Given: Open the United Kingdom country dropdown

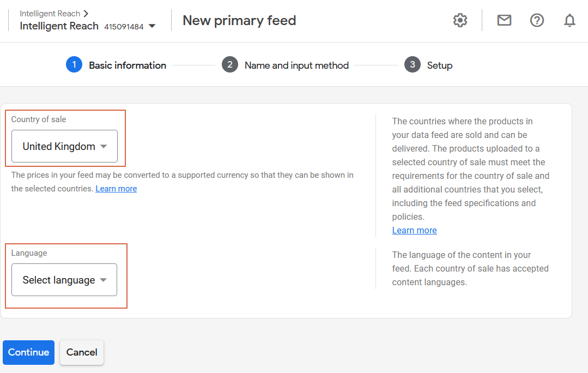Looking at the screenshot, I should pos(64,146).
